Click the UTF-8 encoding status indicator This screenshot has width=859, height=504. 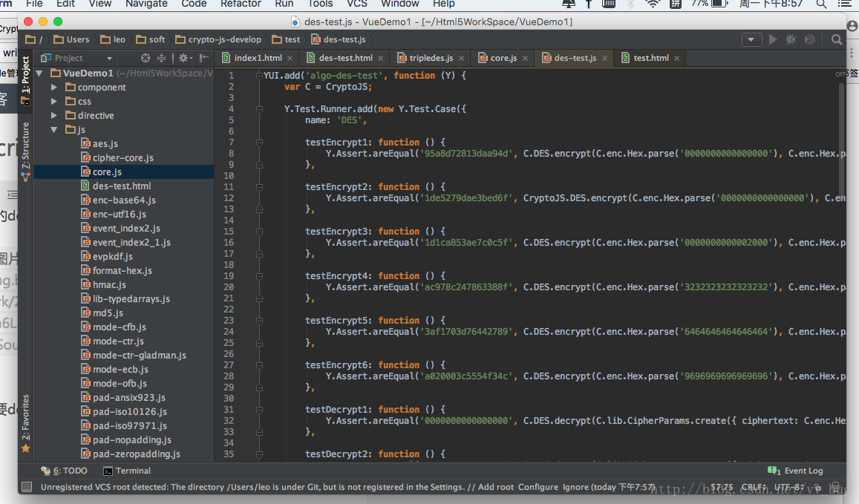pos(790,487)
